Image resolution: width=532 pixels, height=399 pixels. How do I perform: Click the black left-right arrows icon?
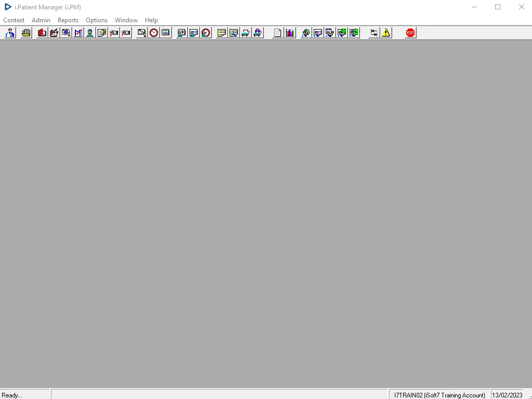tap(374, 33)
